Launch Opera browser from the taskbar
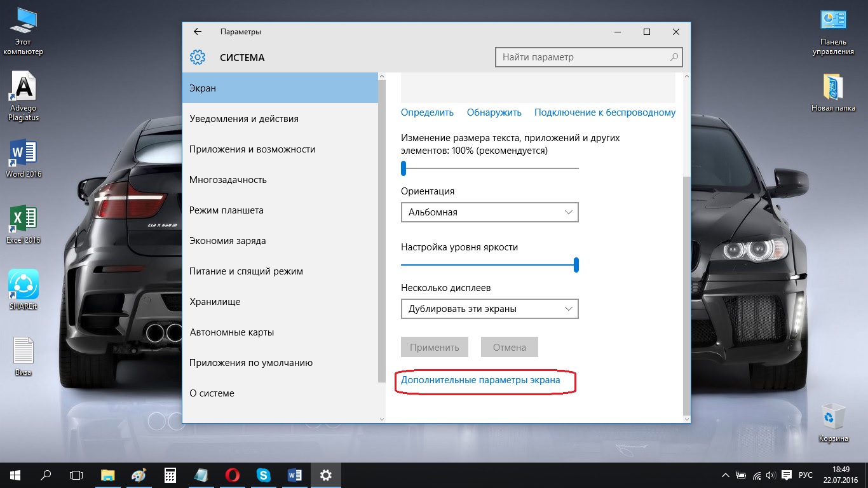 pos(232,475)
